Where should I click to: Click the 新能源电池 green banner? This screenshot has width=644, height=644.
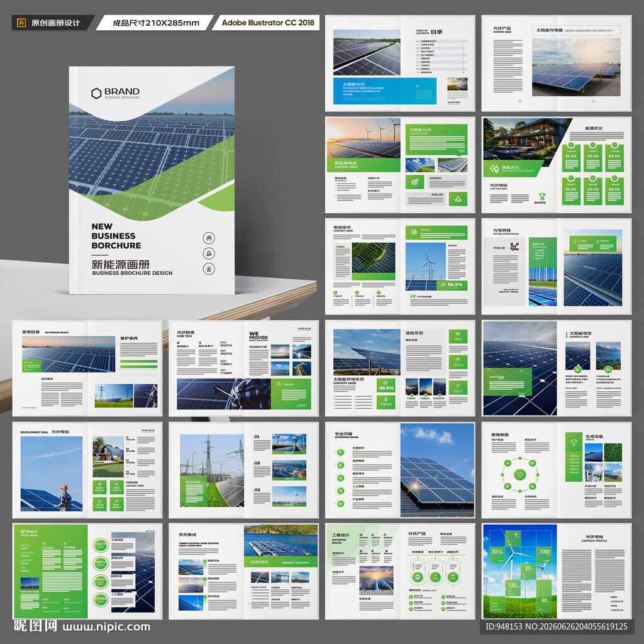point(364,165)
